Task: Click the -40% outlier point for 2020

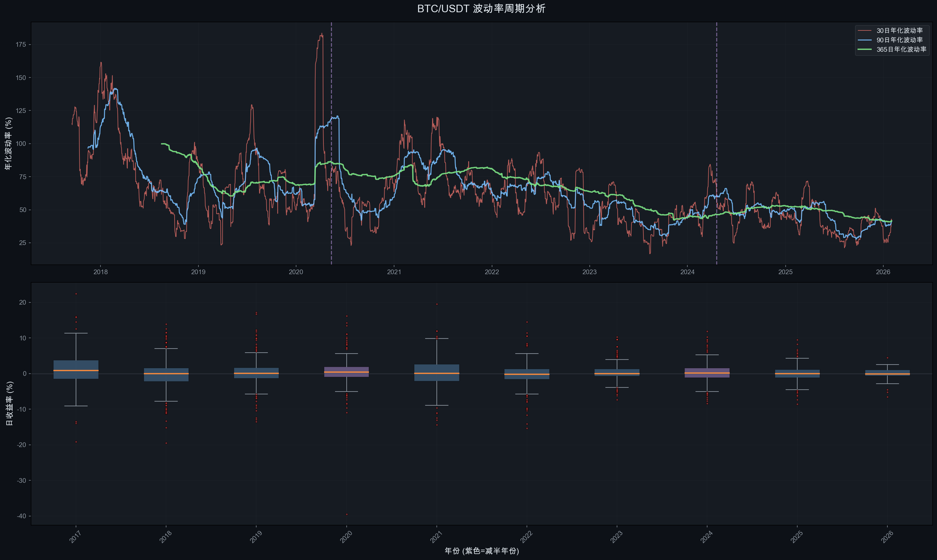Action: point(347,514)
